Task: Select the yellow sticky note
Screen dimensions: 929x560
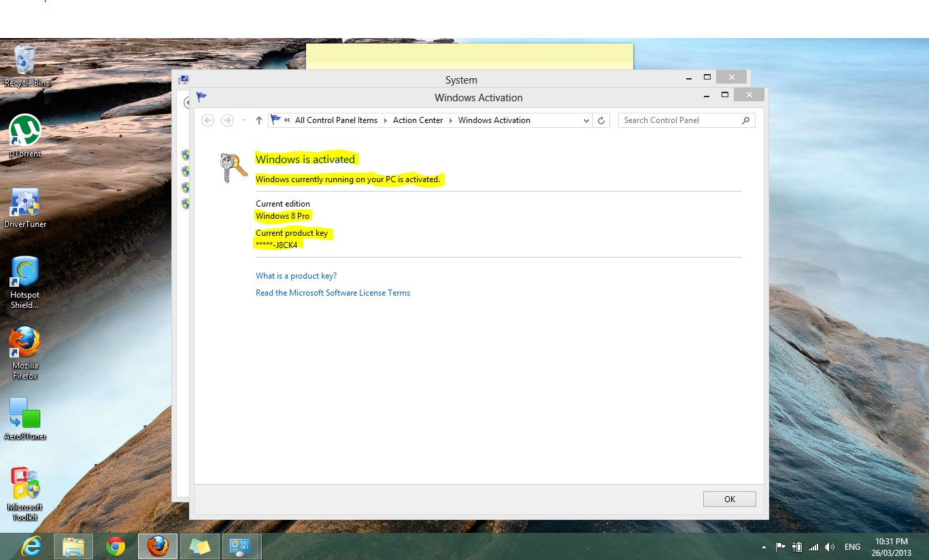Action: tap(469, 56)
